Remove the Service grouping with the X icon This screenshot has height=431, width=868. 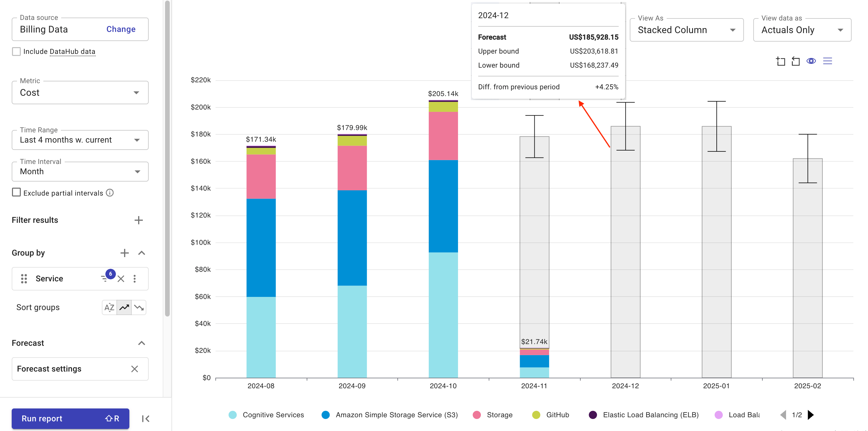click(x=121, y=278)
